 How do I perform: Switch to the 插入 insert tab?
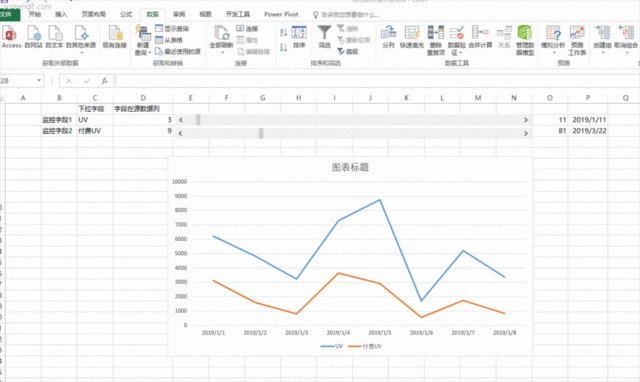(61, 14)
